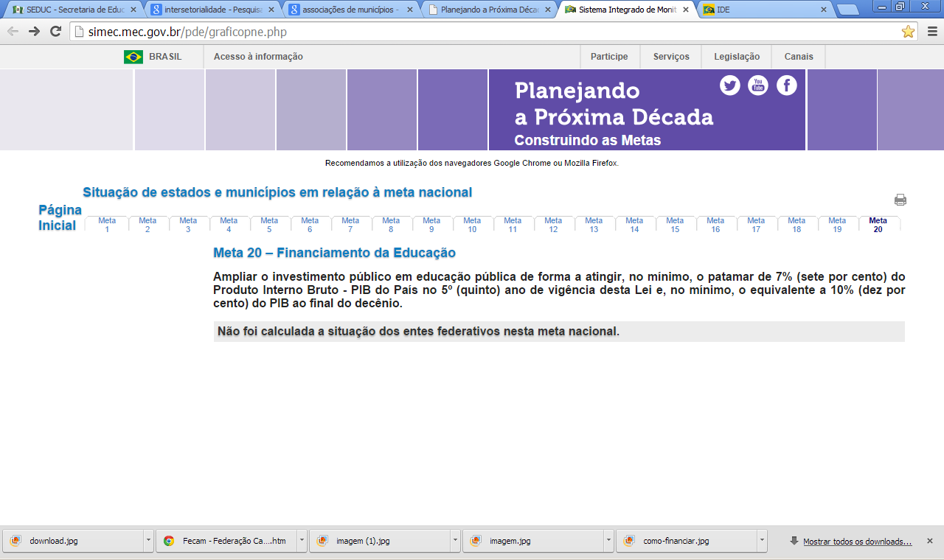Select Meta 18 tab
The width and height of the screenshot is (944, 560).
tap(796, 225)
